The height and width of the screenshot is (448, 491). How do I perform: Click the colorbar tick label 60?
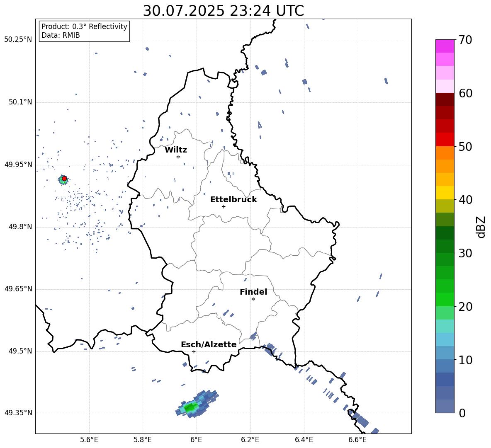(x=465, y=93)
